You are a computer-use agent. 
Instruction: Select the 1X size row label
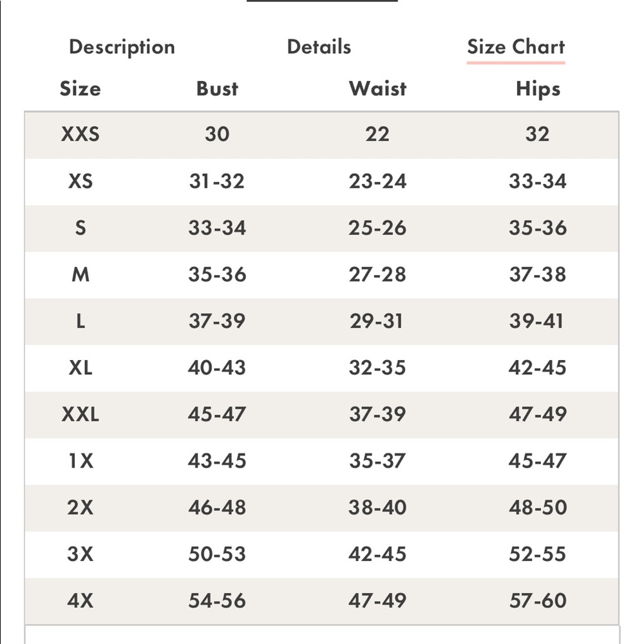click(x=81, y=461)
